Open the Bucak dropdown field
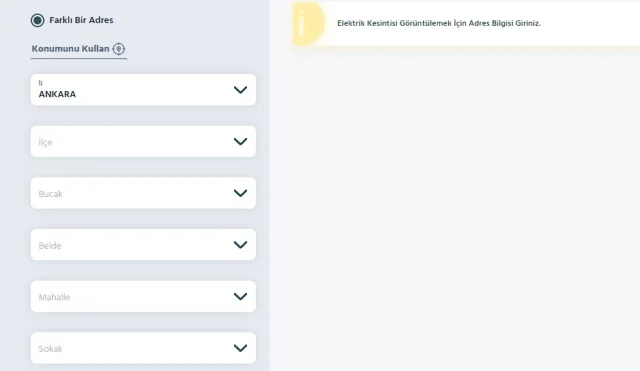This screenshot has width=640, height=371. pyautogui.click(x=143, y=193)
